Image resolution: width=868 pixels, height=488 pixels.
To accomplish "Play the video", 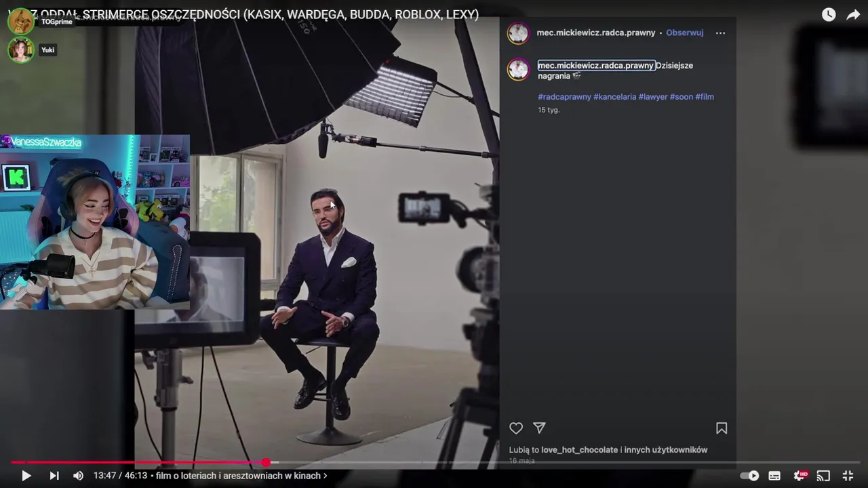I will tap(26, 476).
